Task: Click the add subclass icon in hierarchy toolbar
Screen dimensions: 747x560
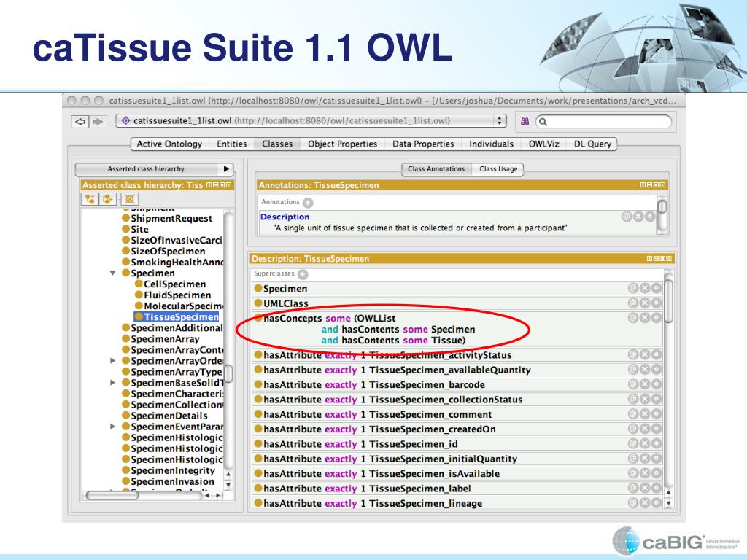Action: (x=90, y=199)
